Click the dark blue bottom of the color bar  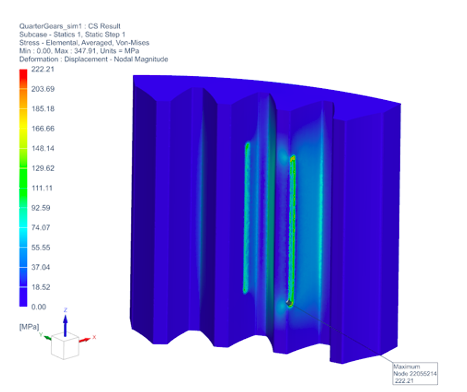coord(23,297)
